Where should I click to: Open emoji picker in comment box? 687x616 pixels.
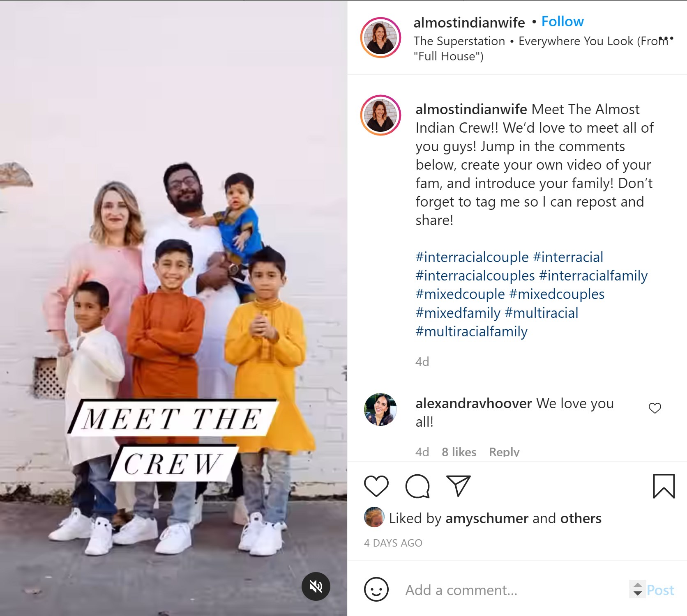pos(376,589)
